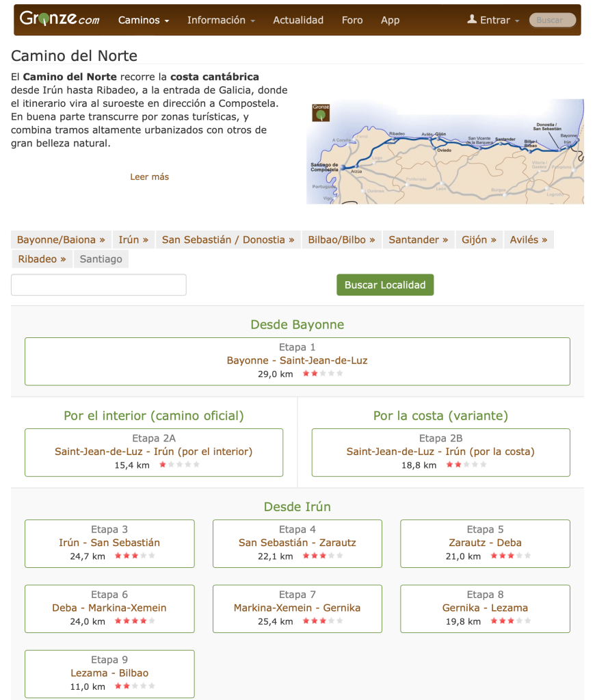Open stage Bayonne - Saint-Jean-de-Luz
Screen dimensions: 595x700
[297, 361]
